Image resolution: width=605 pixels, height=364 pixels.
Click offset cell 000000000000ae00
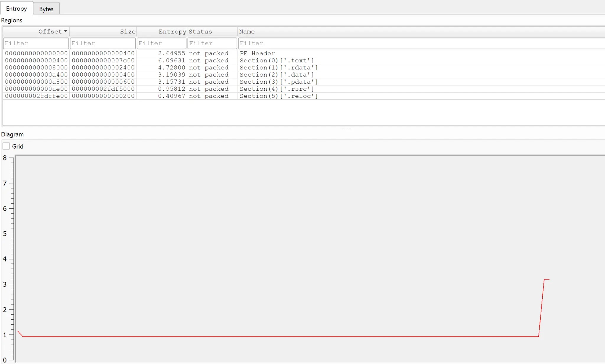pyautogui.click(x=36, y=89)
